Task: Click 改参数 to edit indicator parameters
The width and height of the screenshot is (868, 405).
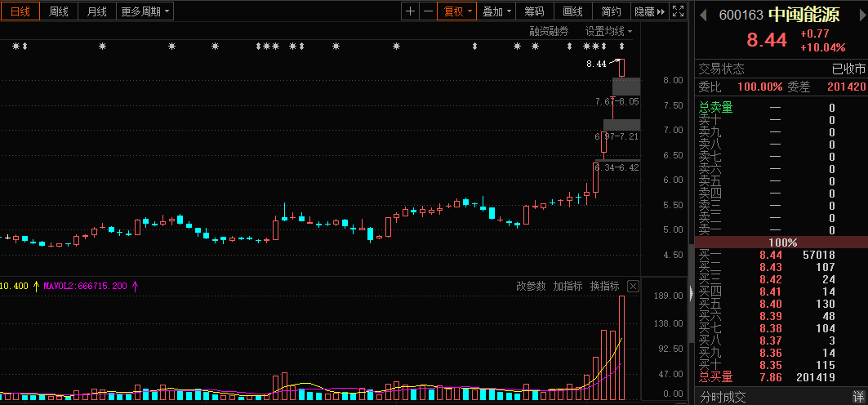Action: coord(531,286)
